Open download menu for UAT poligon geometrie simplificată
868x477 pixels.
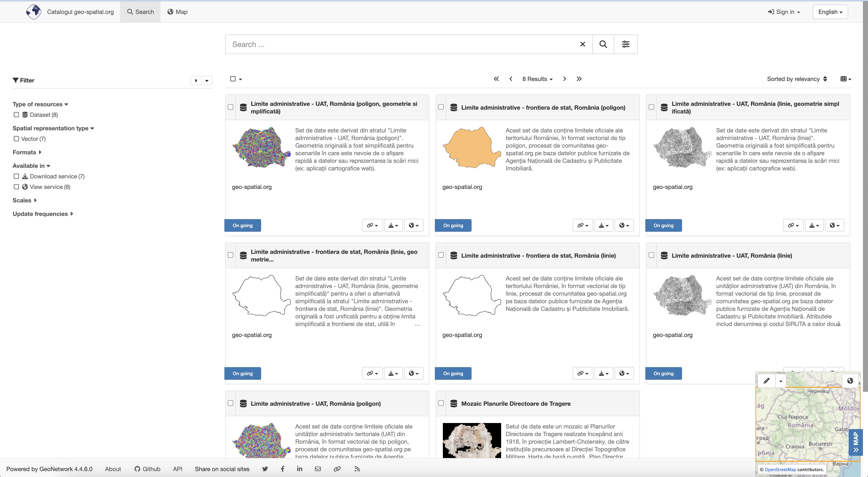pos(393,225)
